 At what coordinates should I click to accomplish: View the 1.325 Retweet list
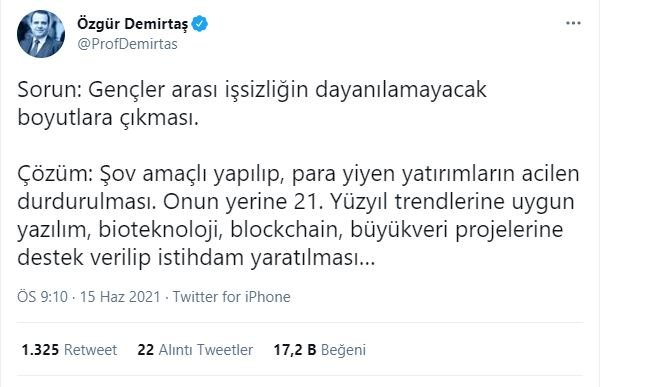click(x=69, y=350)
